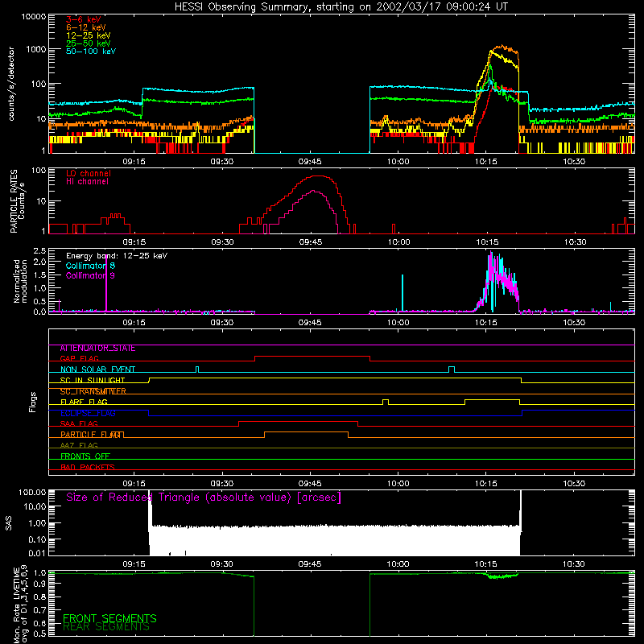The width and height of the screenshot is (644, 644).
Task: Select the ATTENUATOR_STATE flag label
Action: point(97,349)
